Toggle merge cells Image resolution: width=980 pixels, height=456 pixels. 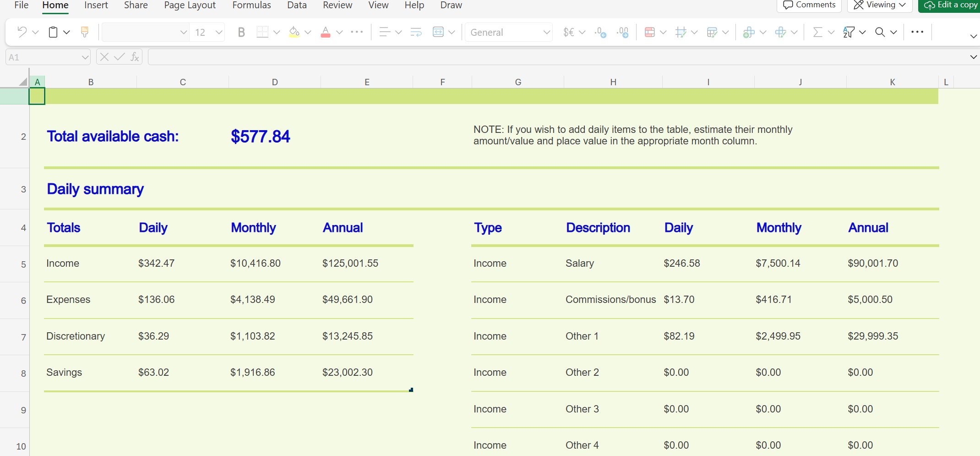[x=438, y=32]
